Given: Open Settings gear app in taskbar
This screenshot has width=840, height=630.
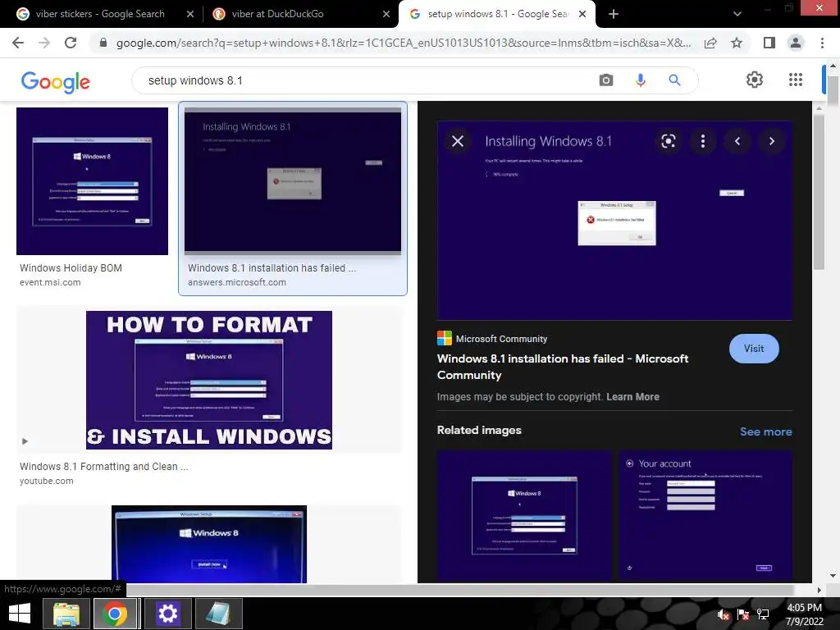Looking at the screenshot, I should (x=167, y=614).
